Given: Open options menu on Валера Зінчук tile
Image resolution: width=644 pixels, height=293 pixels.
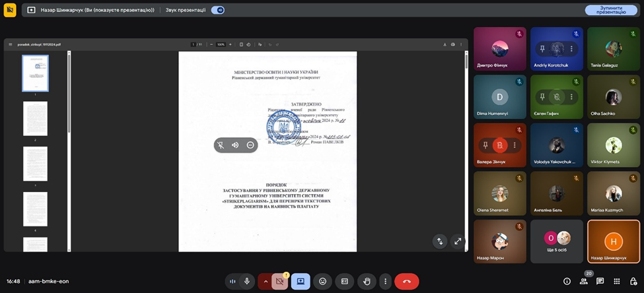Looking at the screenshot, I should (515, 145).
